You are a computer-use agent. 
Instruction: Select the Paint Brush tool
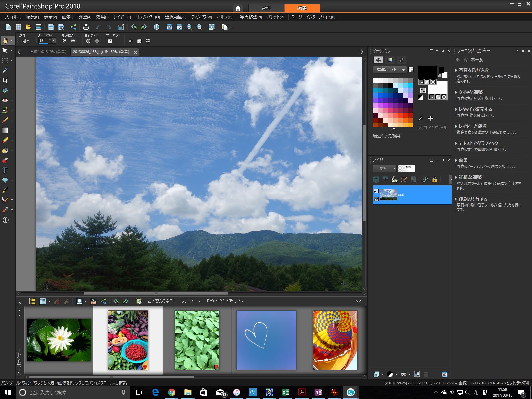[x=5, y=120]
